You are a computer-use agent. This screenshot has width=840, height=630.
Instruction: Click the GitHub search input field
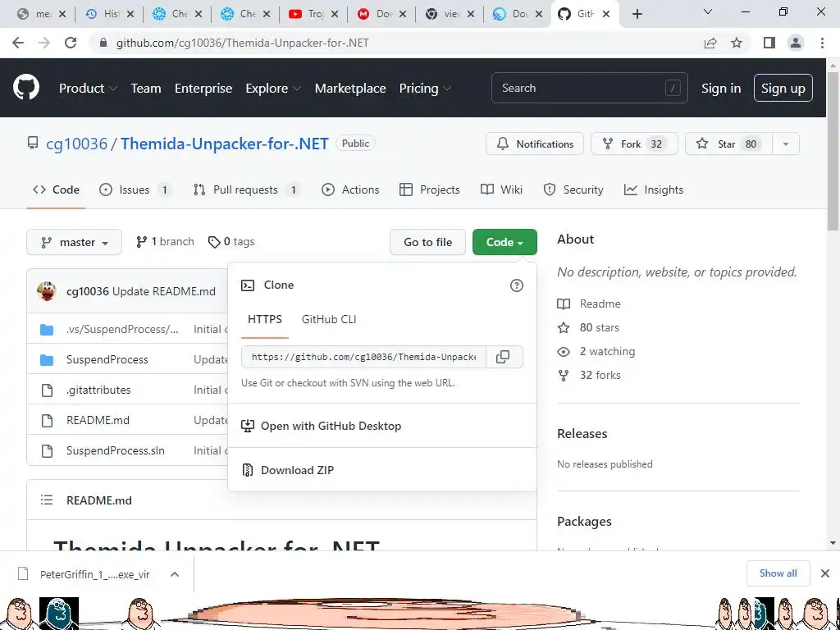click(x=589, y=88)
